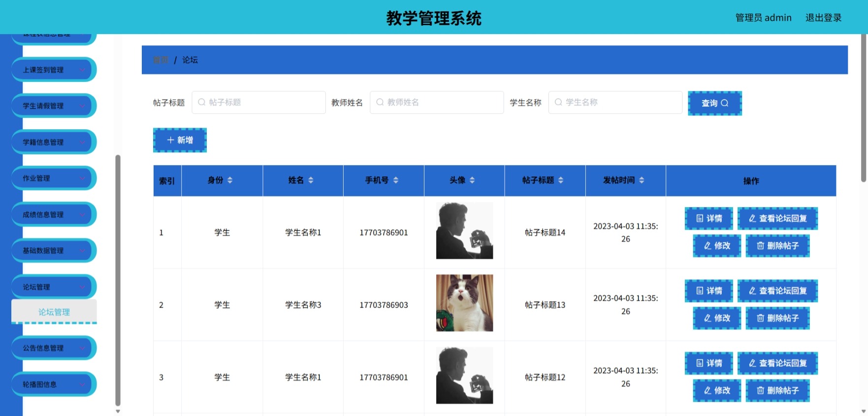This screenshot has width=868, height=416.
Task: Click 管理员 admin user label
Action: (x=763, y=18)
